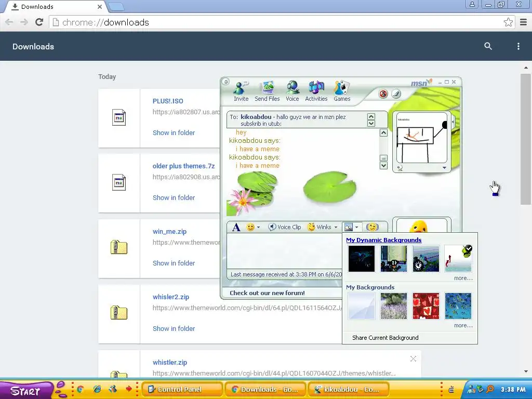Open Send Files in the MSN toolbar
This screenshot has height=399, width=532.
pos(267,91)
